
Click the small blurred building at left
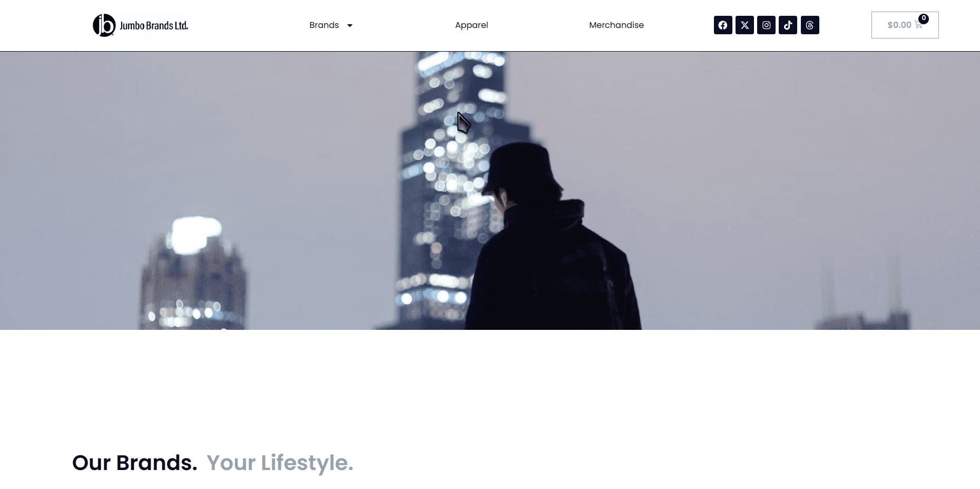[x=193, y=274]
